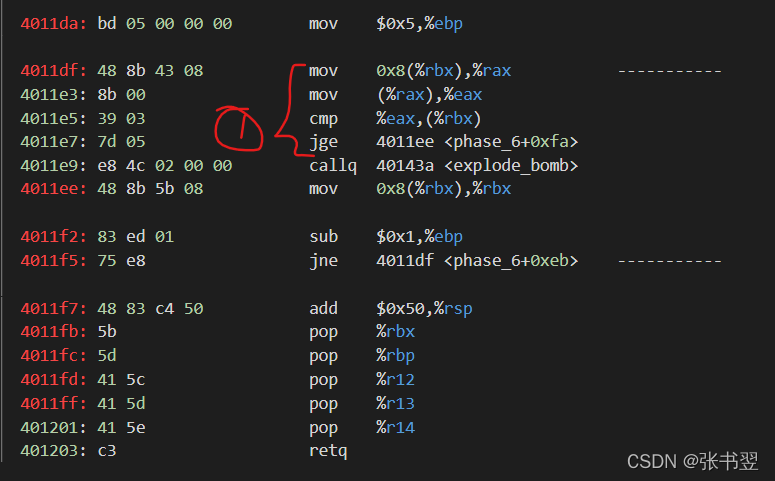This screenshot has height=481, width=775.
Task: Click address 4011f7 label
Action: 53,308
